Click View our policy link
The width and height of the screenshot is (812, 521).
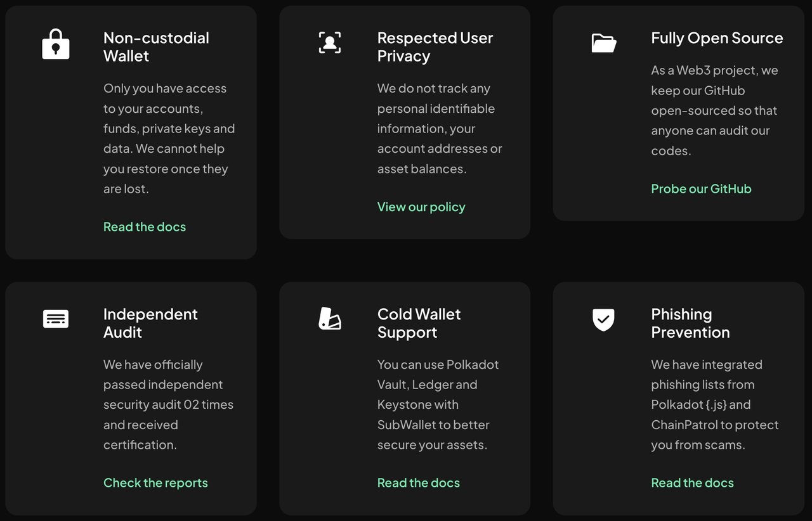421,207
